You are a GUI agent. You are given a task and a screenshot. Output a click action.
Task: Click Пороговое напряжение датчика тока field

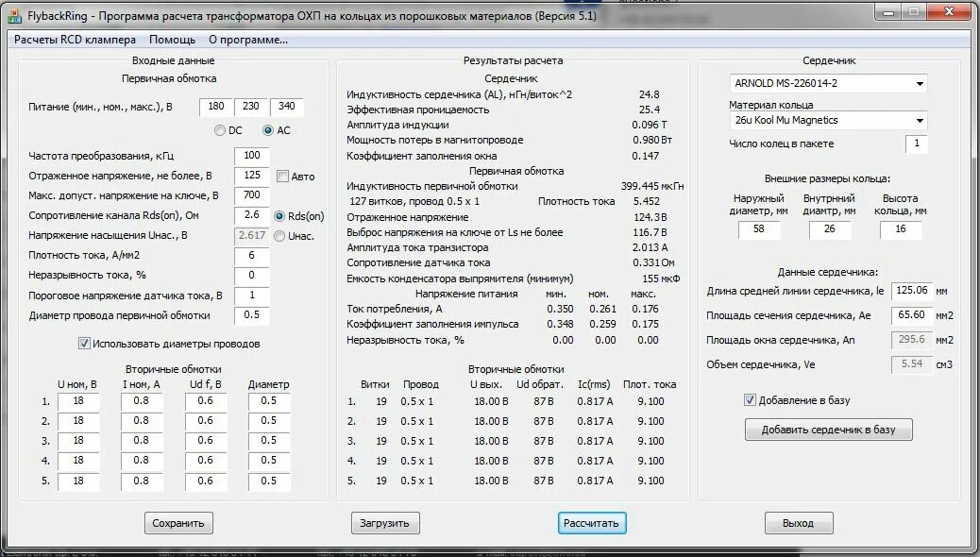point(252,295)
